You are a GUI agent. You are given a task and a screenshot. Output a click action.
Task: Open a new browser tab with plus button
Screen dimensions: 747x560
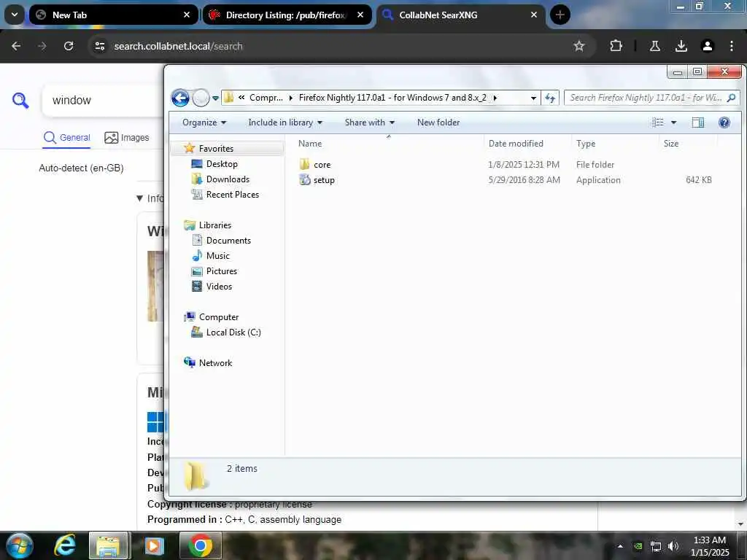pyautogui.click(x=560, y=15)
